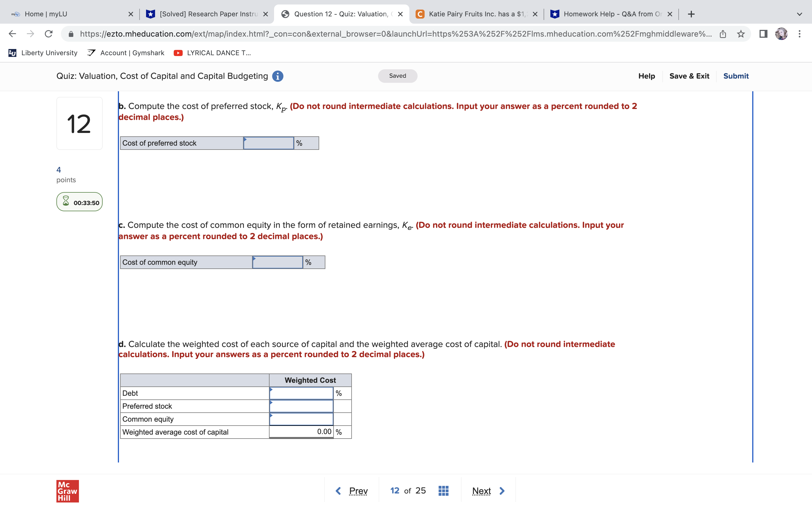Click the Next chevron arrow
The width and height of the screenshot is (812, 507).
point(501,490)
